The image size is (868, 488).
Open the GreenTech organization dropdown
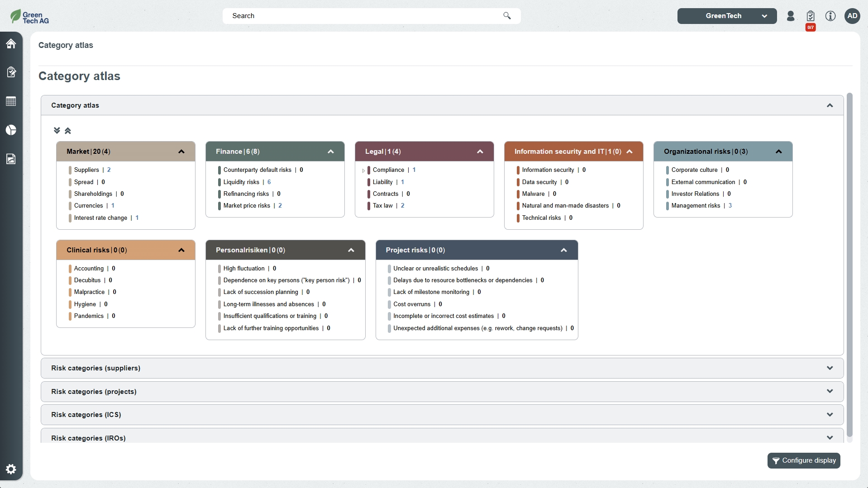727,16
